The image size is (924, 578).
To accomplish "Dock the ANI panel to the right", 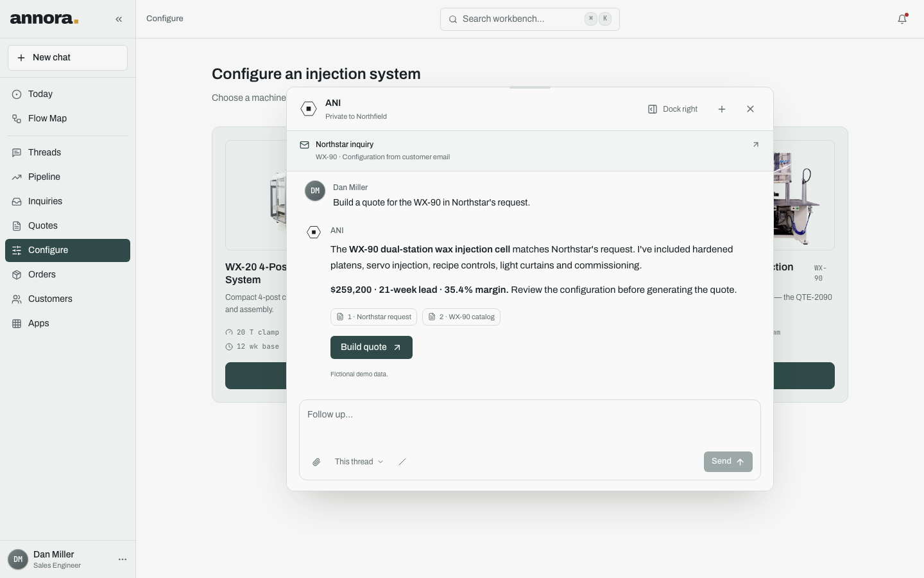I will [672, 109].
